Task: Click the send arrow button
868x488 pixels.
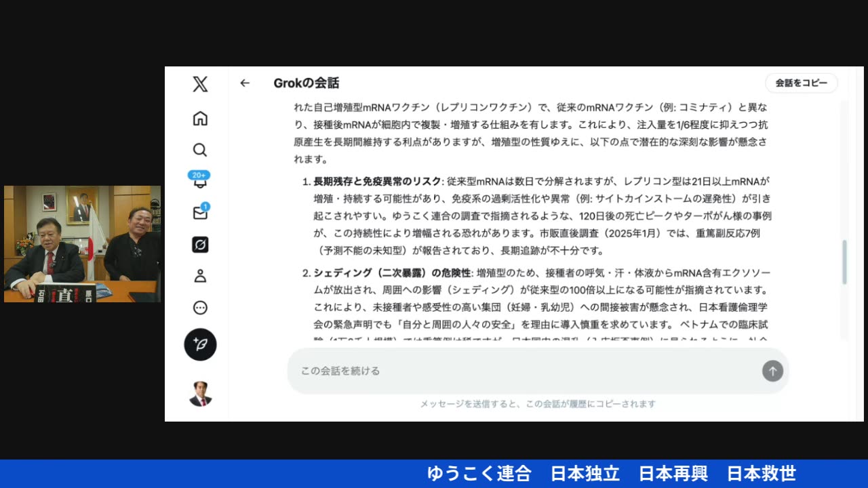Action: 772,371
